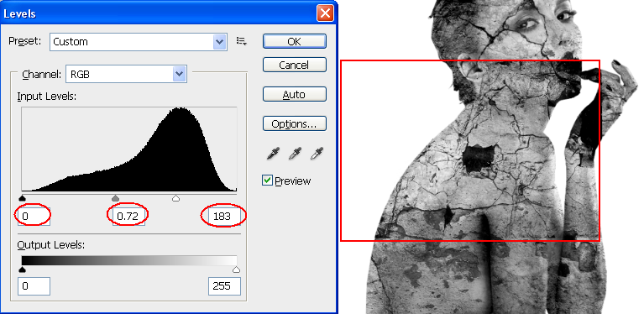This screenshot has height=314, width=644.
Task: Open the preset options menu icon
Action: pos(242,41)
